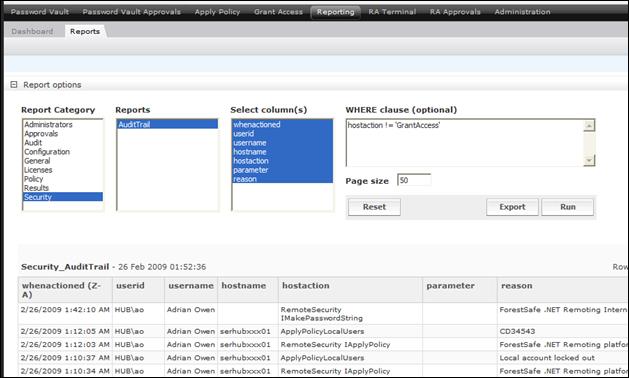This screenshot has width=629, height=378.
Task: Open Password Vault Approvals tab
Action: tap(132, 12)
